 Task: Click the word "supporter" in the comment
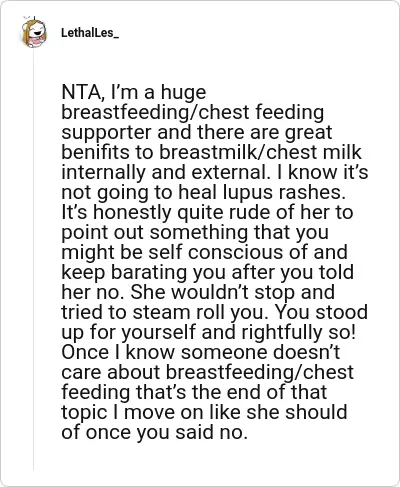(106, 133)
